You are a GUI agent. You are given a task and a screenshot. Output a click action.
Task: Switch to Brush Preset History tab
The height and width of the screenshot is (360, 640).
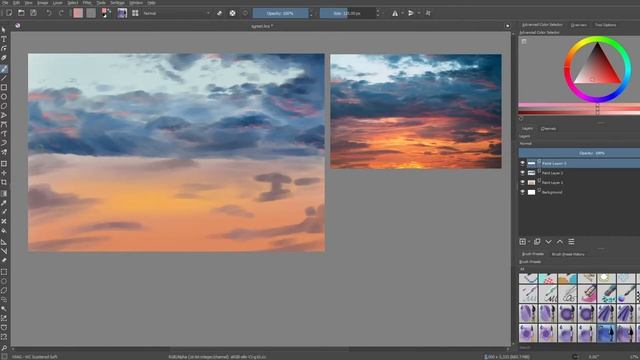(x=568, y=254)
